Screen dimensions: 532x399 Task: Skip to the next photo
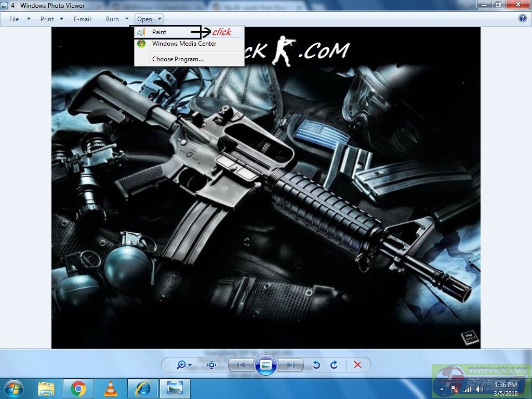click(x=290, y=365)
